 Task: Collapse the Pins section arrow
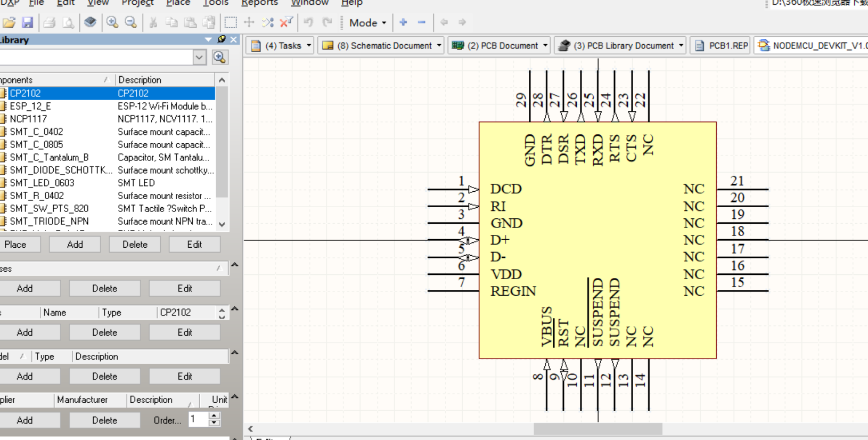pos(234,309)
